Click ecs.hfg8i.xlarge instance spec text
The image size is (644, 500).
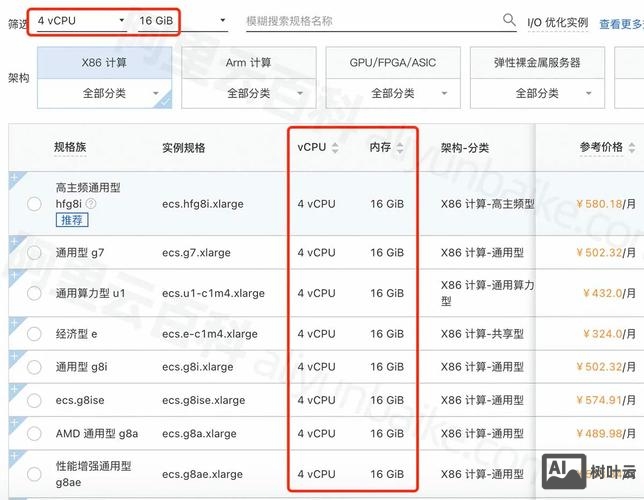pyautogui.click(x=203, y=204)
